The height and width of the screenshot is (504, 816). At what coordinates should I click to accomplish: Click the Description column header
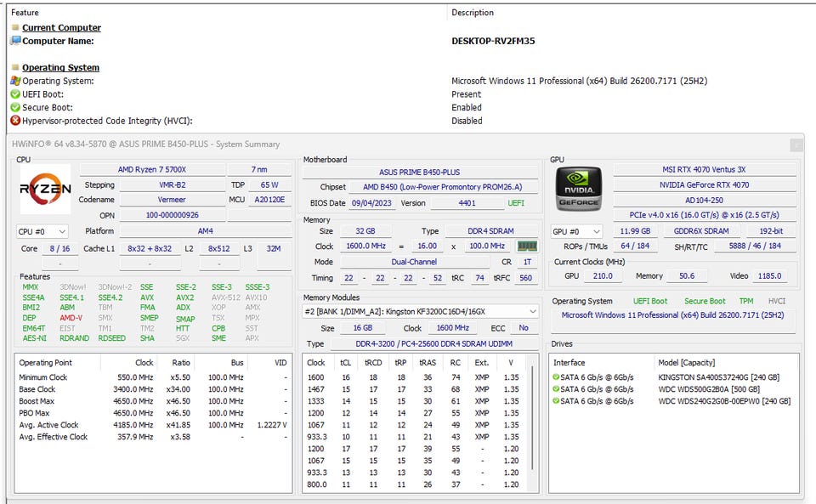(x=473, y=13)
